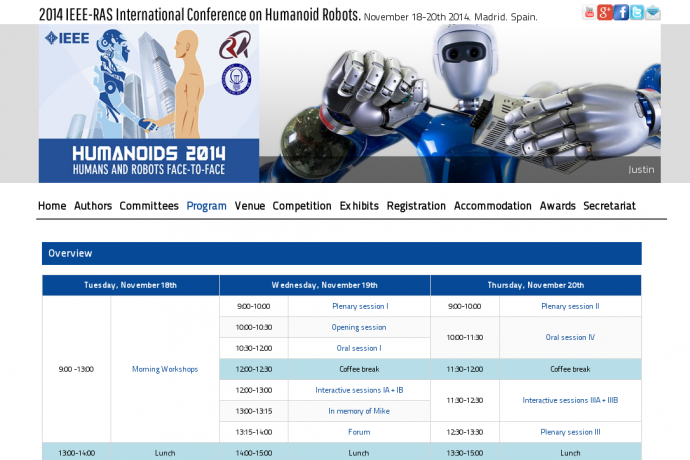
Task: Click the 9:00 -13:00 time cell
Action: 76,369
